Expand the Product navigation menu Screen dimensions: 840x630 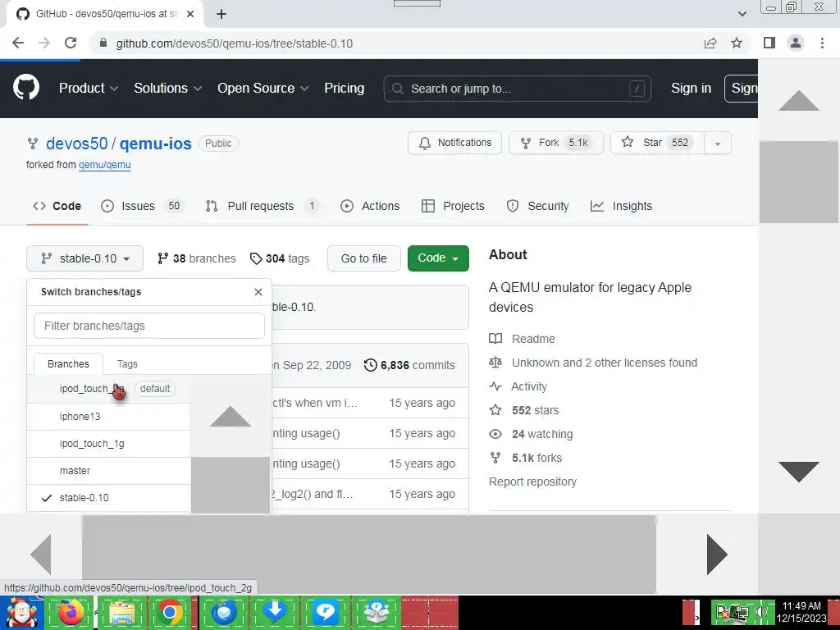coord(89,88)
